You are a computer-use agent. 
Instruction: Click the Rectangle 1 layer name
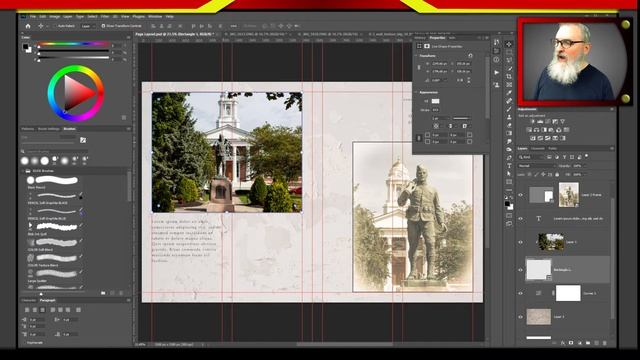562,270
